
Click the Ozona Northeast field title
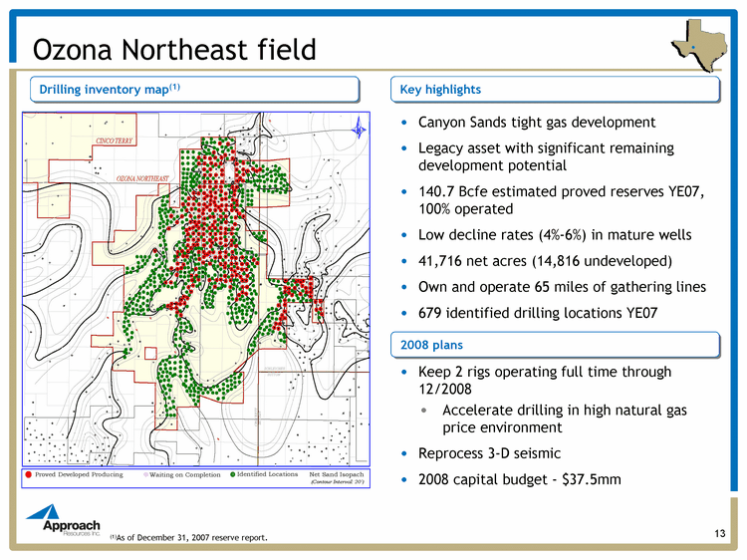pyautogui.click(x=175, y=49)
